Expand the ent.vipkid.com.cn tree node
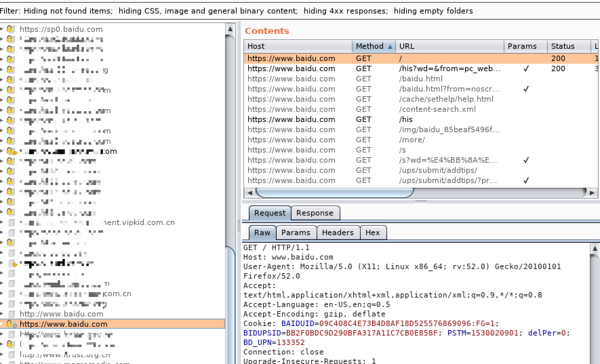The width and height of the screenshot is (600, 364). click(2, 222)
